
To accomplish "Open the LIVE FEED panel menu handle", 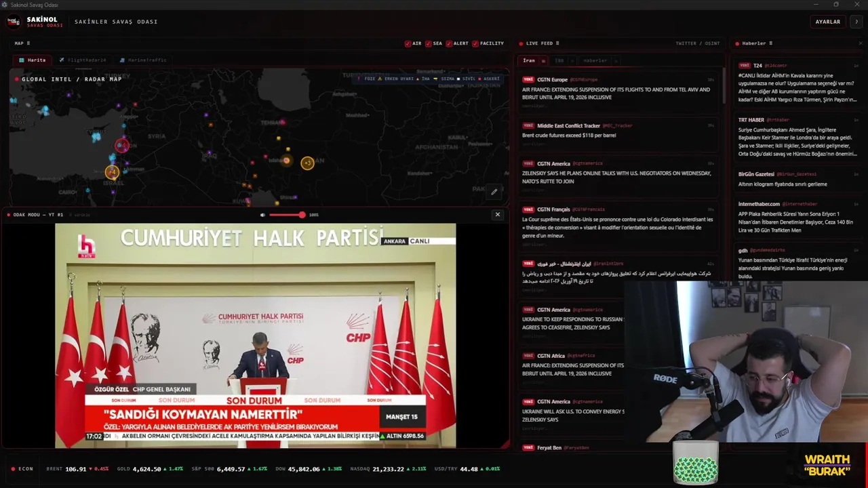I will pyautogui.click(x=559, y=43).
